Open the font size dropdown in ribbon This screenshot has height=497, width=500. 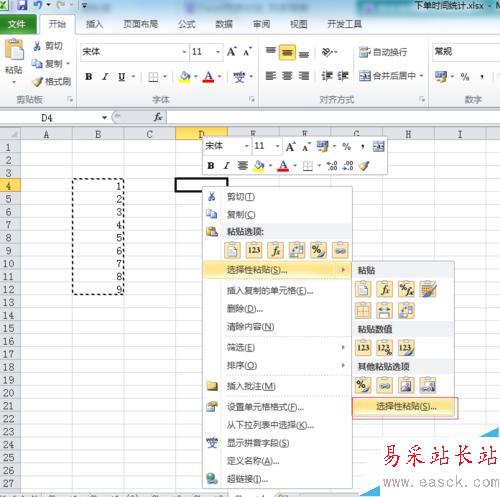(218, 52)
